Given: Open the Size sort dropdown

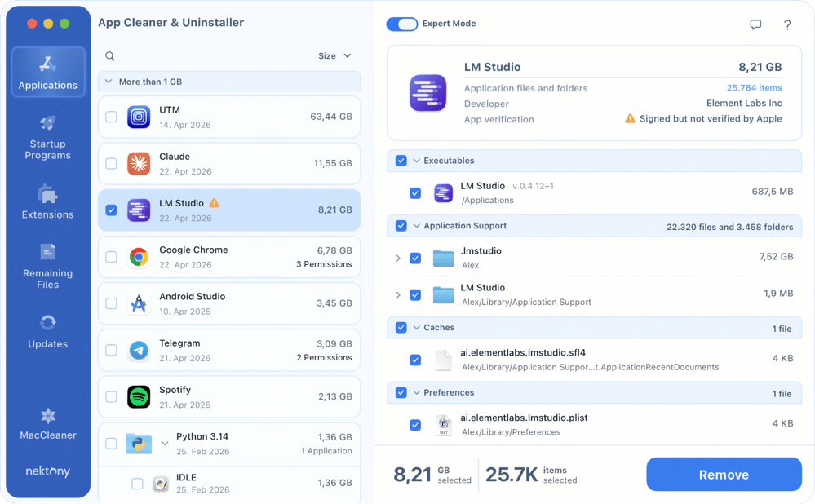Looking at the screenshot, I should click(x=334, y=56).
